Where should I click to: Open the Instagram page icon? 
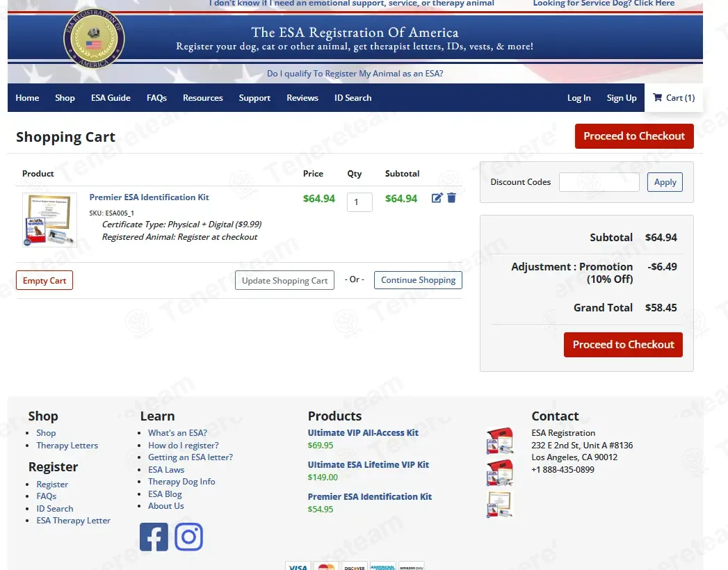point(188,537)
